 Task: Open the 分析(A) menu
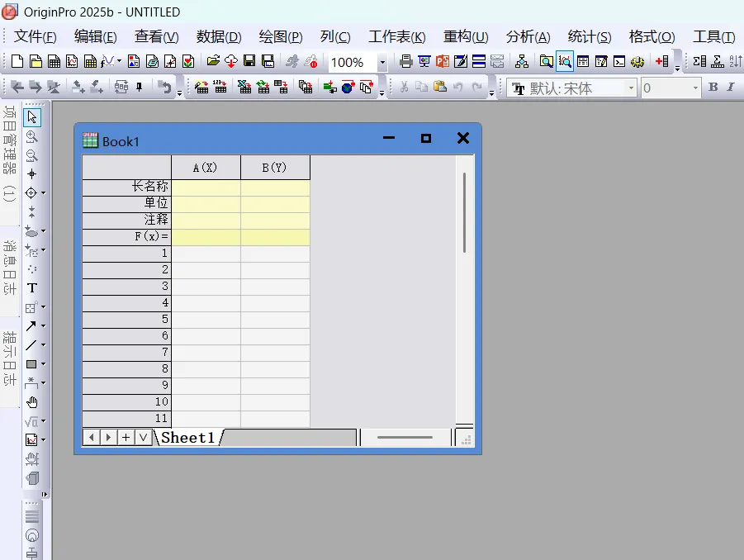click(x=528, y=36)
